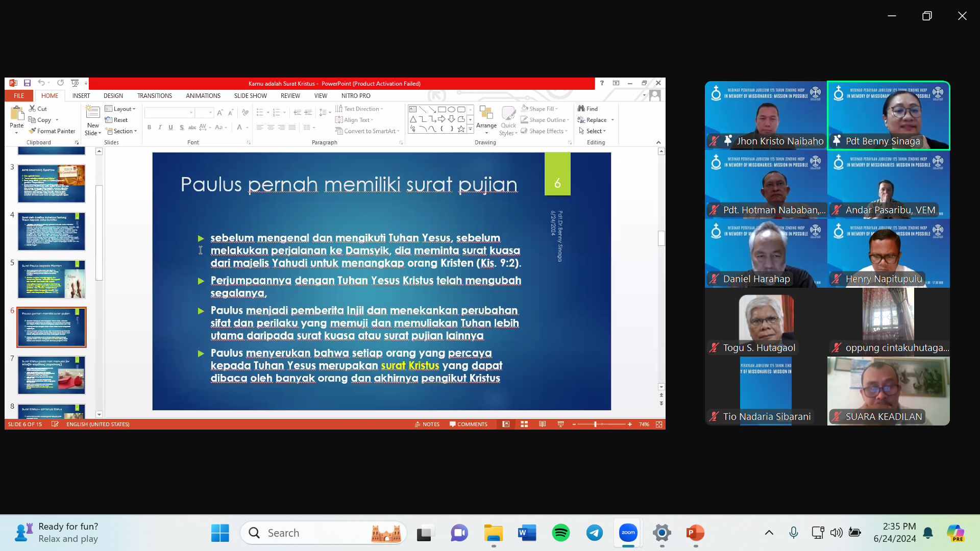Screen dimensions: 980x551
Task: Click the Find binoculars button
Action: [587, 109]
